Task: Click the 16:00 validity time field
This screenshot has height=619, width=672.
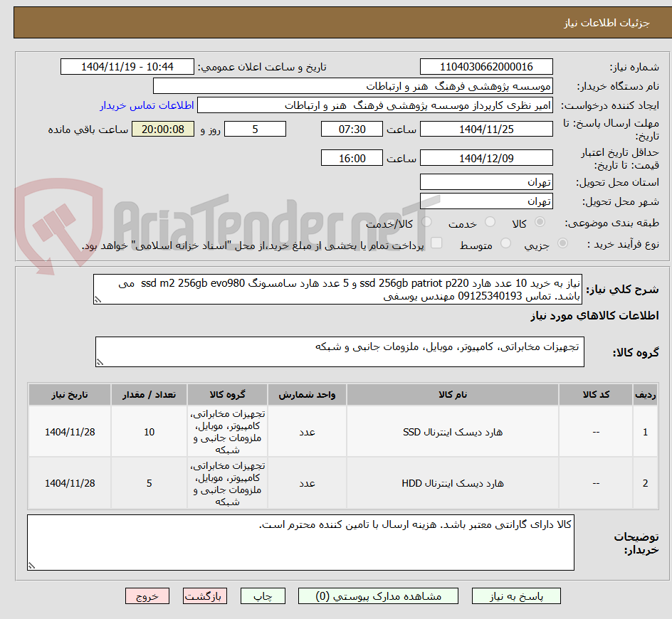Action: click(x=352, y=158)
